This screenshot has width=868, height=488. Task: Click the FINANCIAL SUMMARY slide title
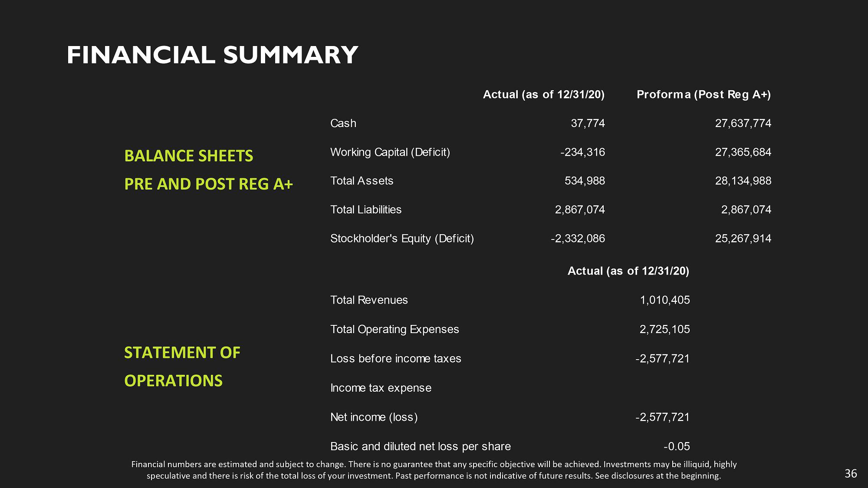[212, 55]
